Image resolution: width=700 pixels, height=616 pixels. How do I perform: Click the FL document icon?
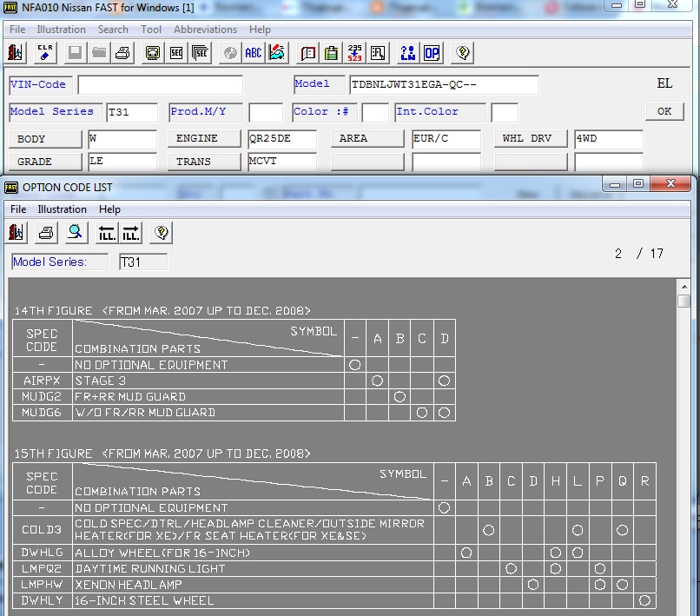click(378, 53)
